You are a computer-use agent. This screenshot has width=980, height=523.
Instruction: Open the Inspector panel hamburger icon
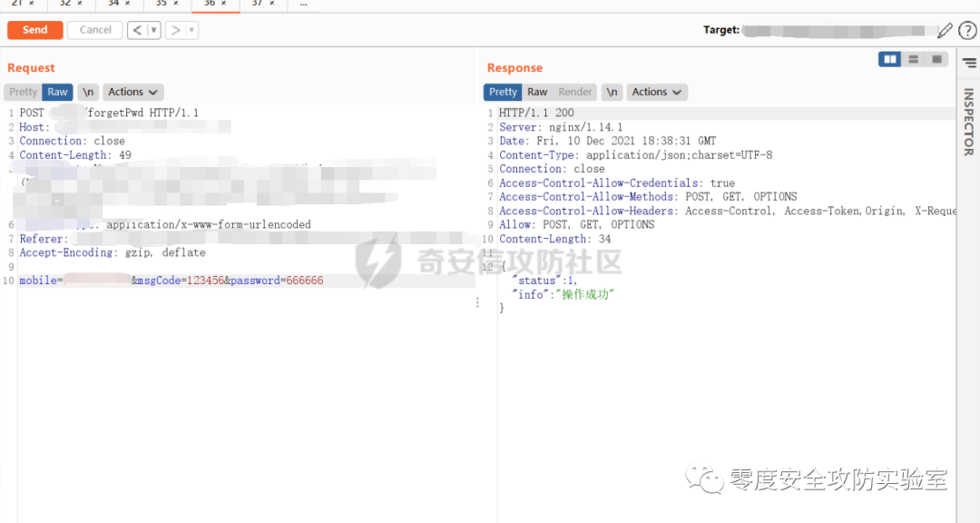point(969,63)
